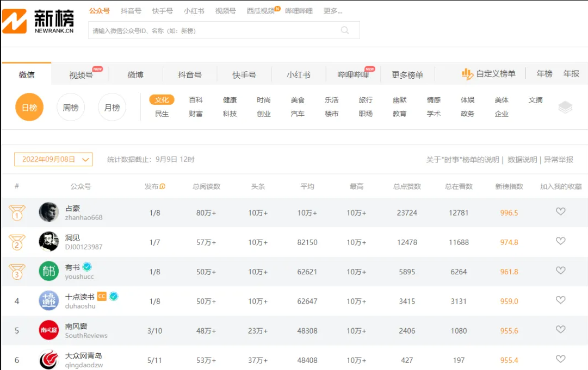Viewport: 588px width, 370px height.
Task: Open 洞见 account avatar
Action: (x=49, y=242)
